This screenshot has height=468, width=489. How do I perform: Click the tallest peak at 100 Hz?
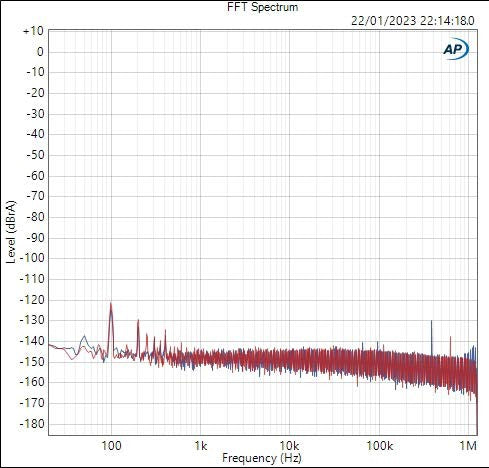click(x=111, y=304)
